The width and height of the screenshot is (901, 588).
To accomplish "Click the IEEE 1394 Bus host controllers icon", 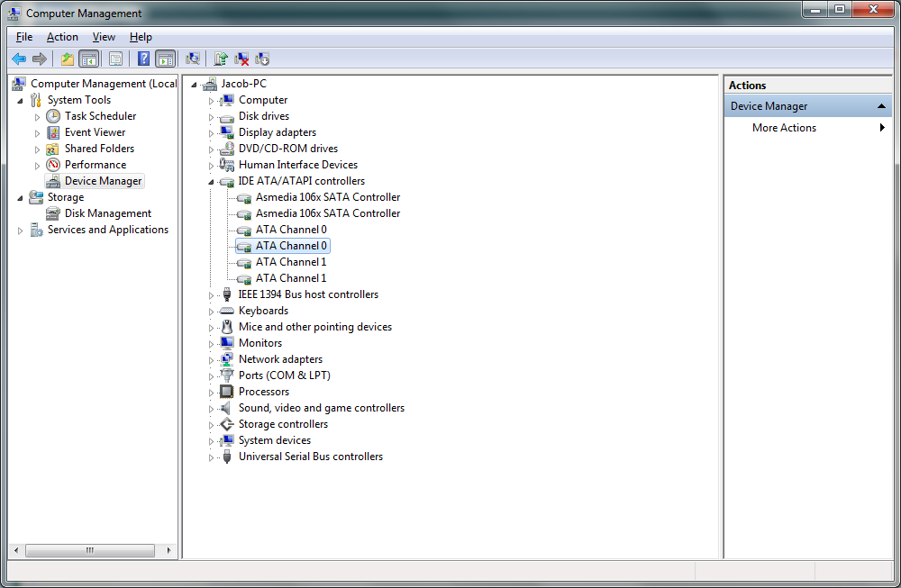I will (x=227, y=294).
